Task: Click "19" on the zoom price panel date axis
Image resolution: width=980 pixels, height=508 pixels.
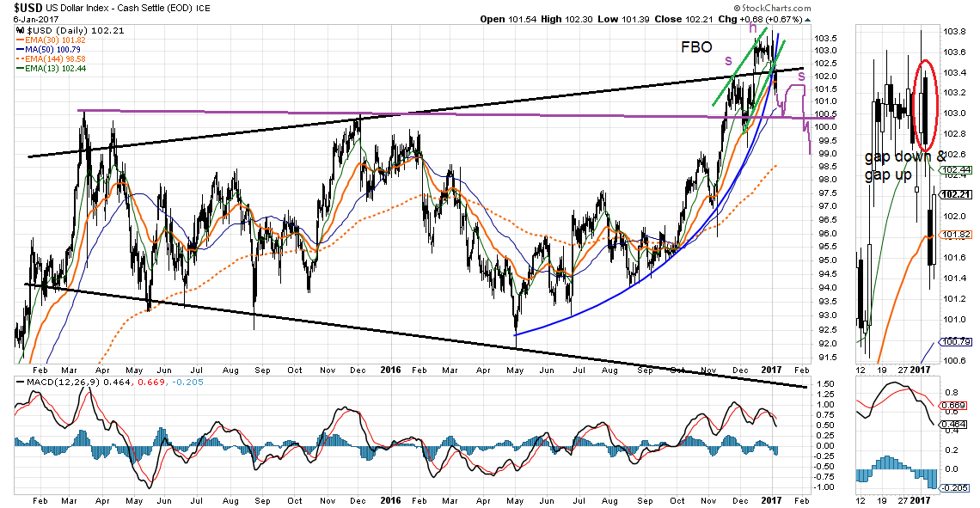Action: tap(882, 370)
